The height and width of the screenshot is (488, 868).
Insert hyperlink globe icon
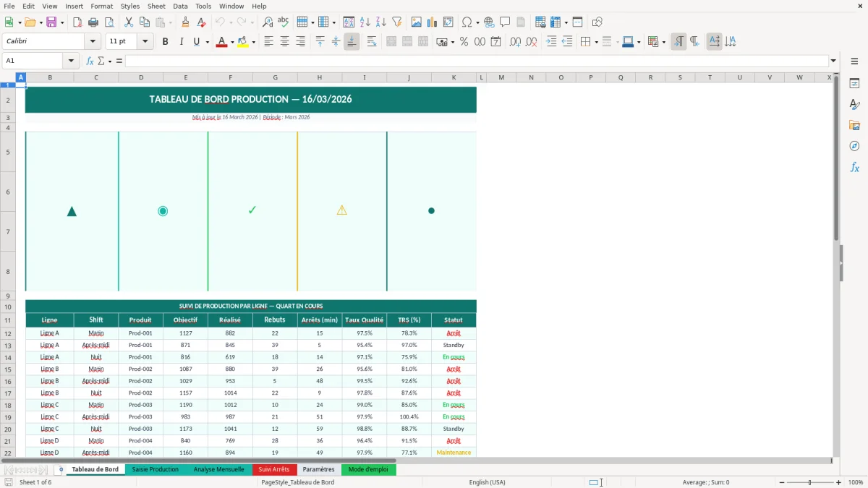click(x=490, y=22)
